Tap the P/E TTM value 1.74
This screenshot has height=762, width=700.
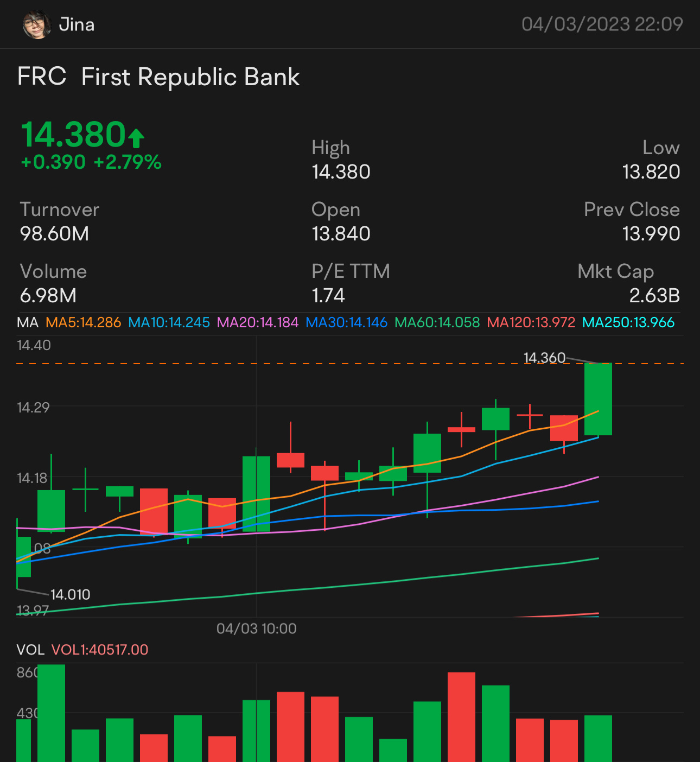click(328, 296)
